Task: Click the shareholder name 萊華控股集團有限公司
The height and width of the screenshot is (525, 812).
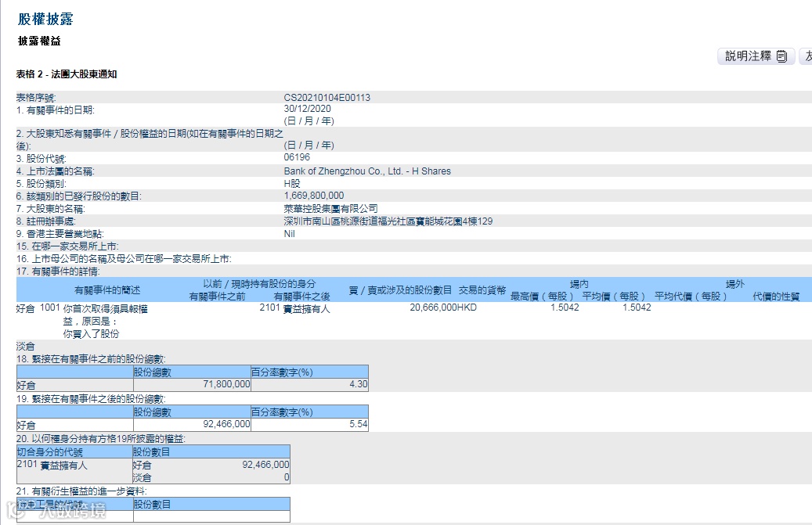Action: 330,208
